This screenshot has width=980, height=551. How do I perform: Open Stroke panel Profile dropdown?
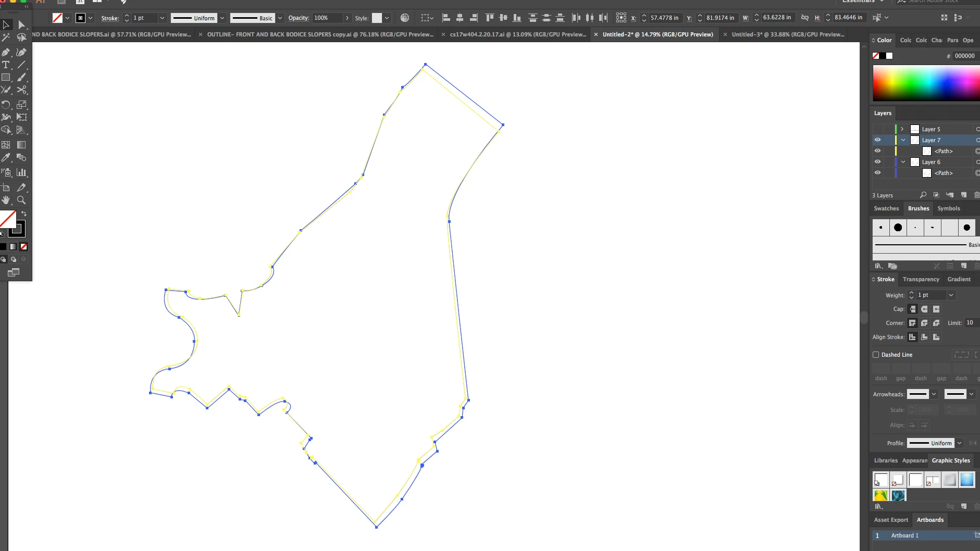[959, 443]
